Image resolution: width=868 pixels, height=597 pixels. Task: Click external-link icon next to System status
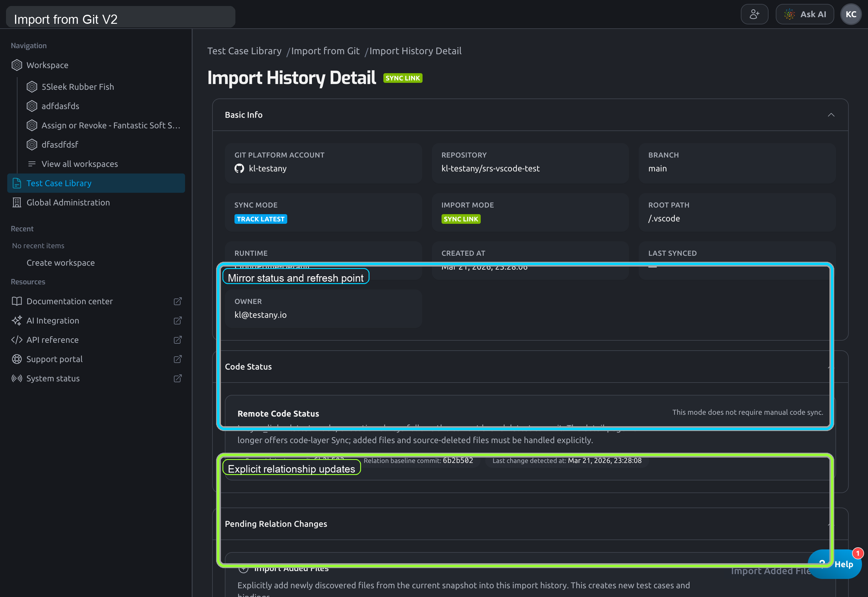point(178,378)
